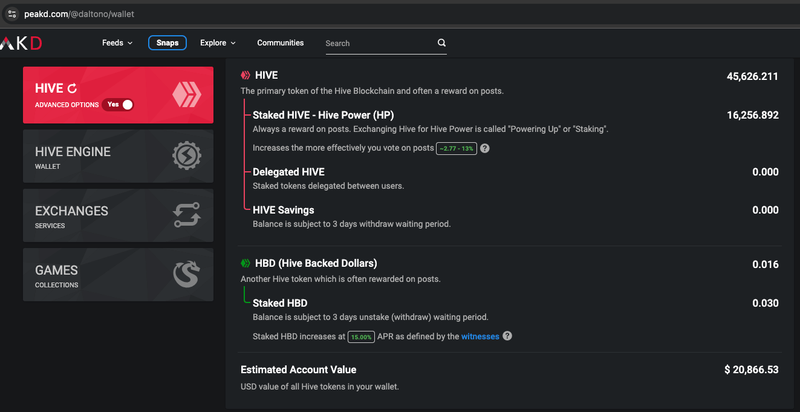Click the search magnifier icon

pos(442,43)
